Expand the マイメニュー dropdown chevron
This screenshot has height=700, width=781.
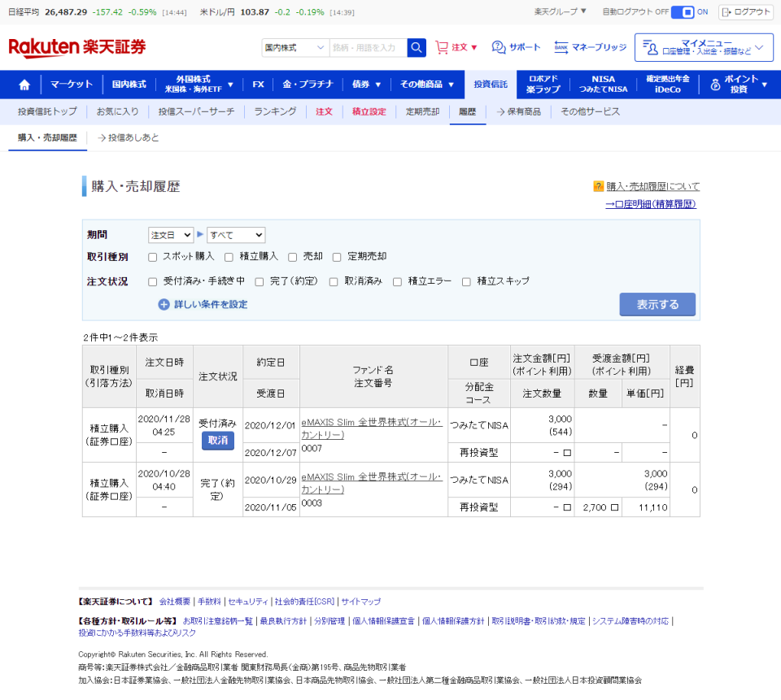(758, 48)
